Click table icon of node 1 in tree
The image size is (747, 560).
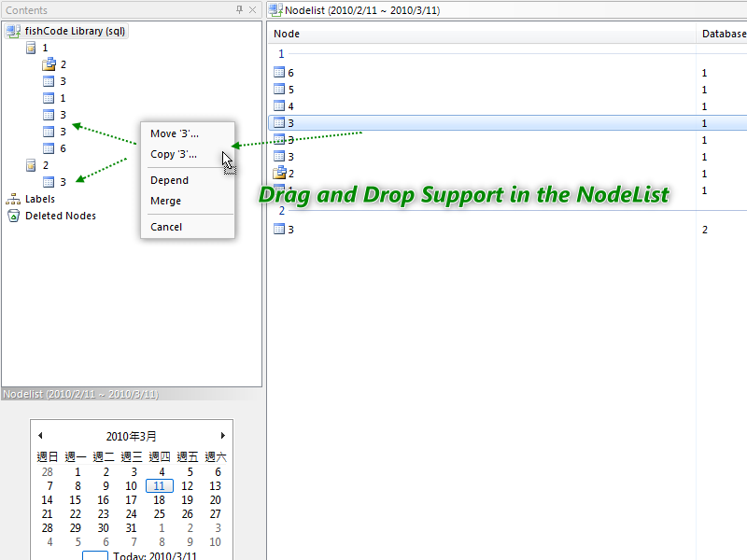[x=49, y=98]
